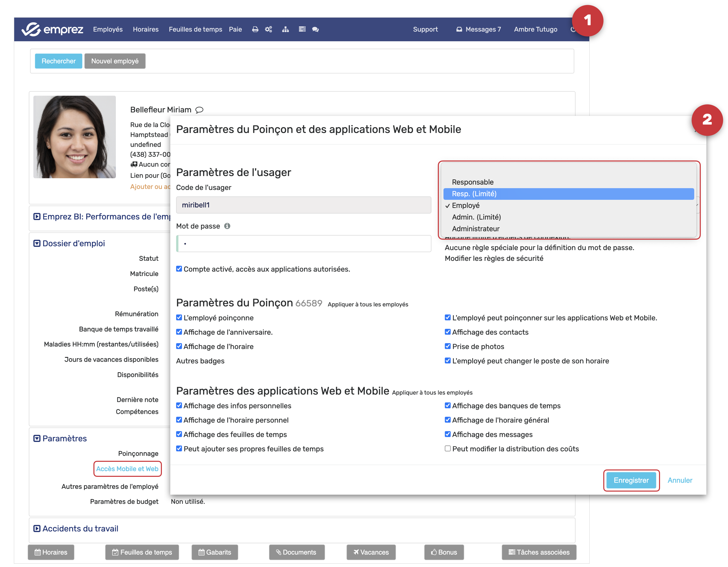Click message bubble beside Bellefleur Miriam
Image resolution: width=728 pixels, height=567 pixels.
[x=199, y=110]
